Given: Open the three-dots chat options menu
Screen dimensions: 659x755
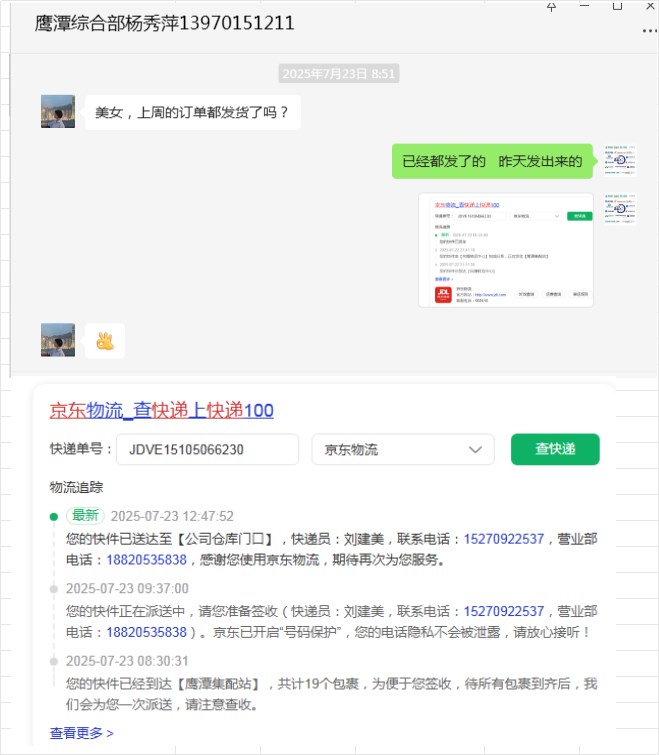Looking at the screenshot, I should click(x=649, y=31).
